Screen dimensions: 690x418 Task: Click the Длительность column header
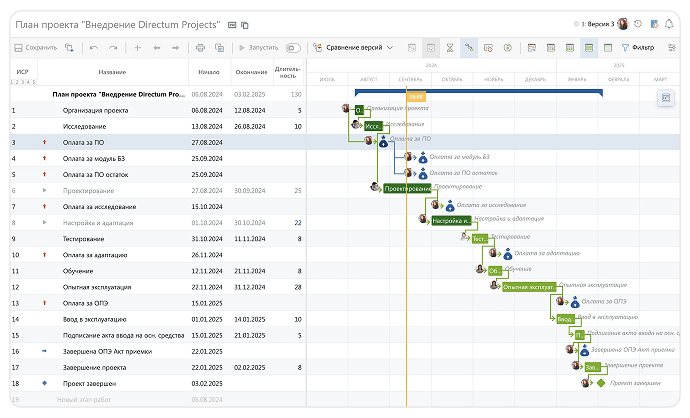[286, 72]
